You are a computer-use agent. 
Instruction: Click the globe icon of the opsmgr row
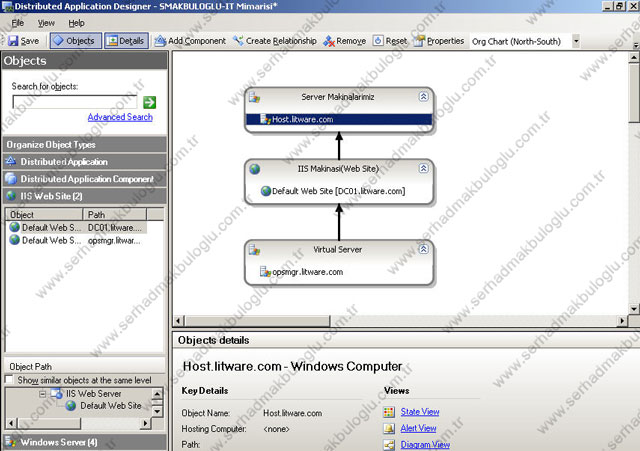[x=15, y=240]
